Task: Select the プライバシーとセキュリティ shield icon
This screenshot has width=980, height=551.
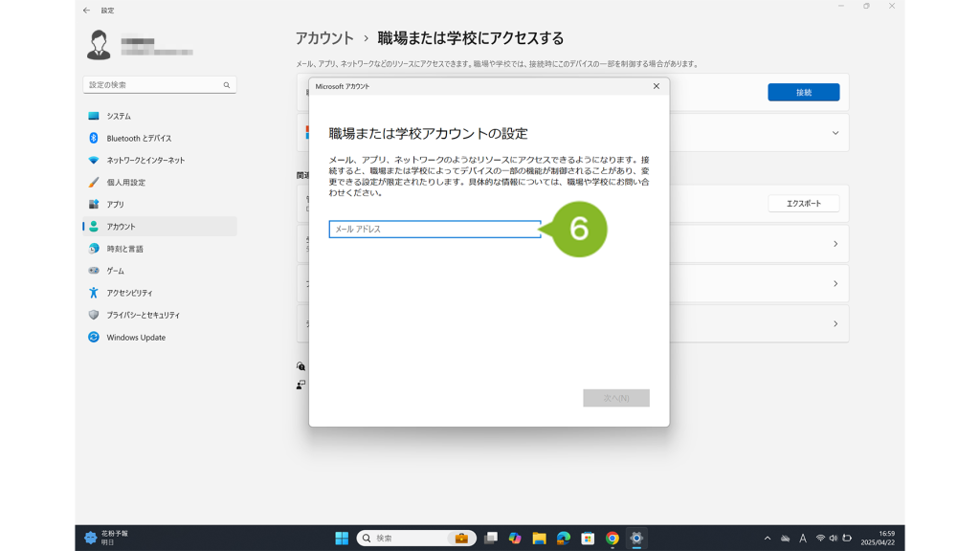Action: coord(94,315)
